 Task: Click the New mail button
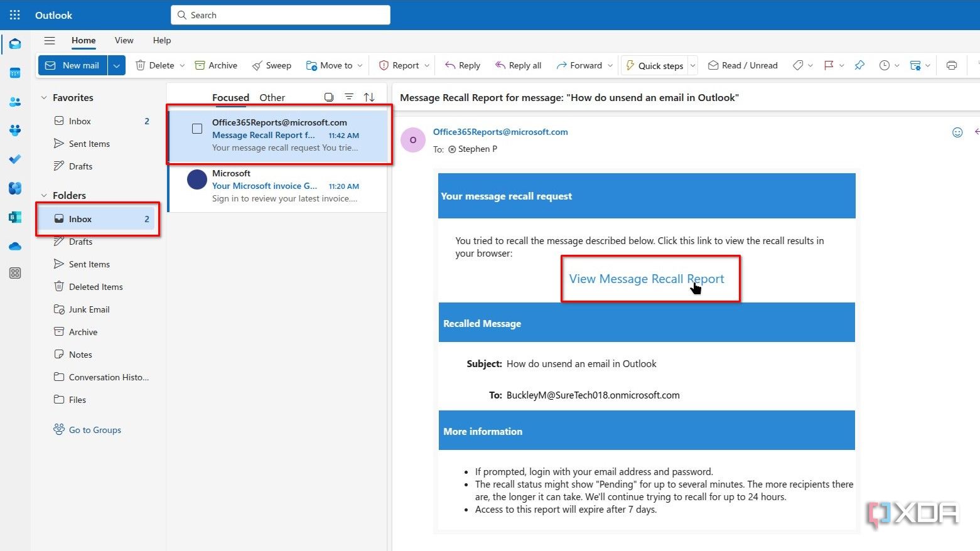click(x=72, y=65)
